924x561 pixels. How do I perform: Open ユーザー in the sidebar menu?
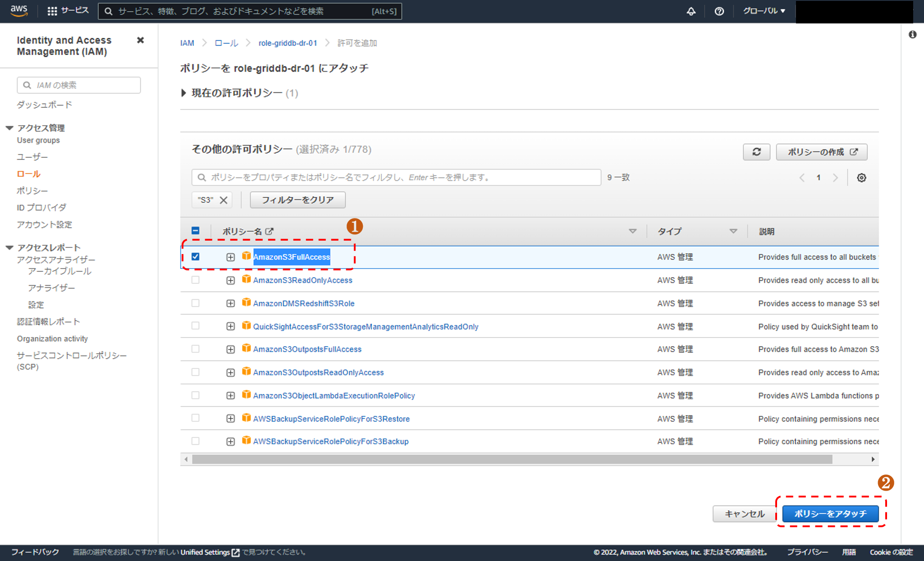point(32,157)
